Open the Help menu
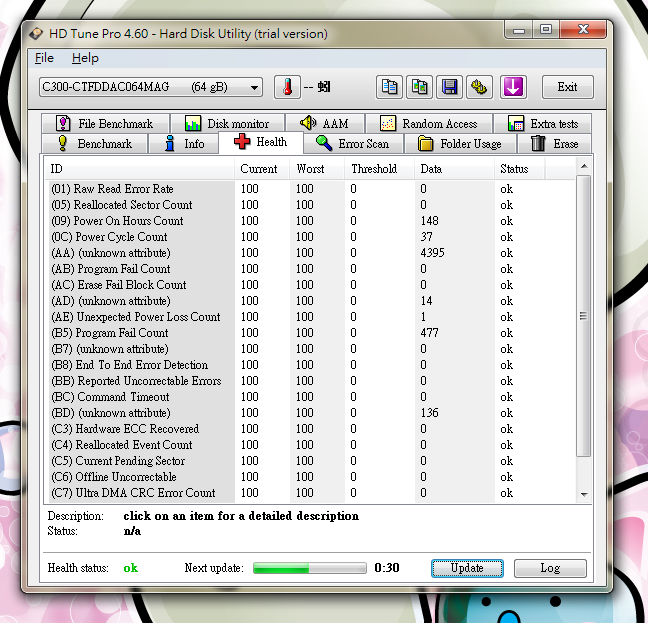 pyautogui.click(x=85, y=58)
